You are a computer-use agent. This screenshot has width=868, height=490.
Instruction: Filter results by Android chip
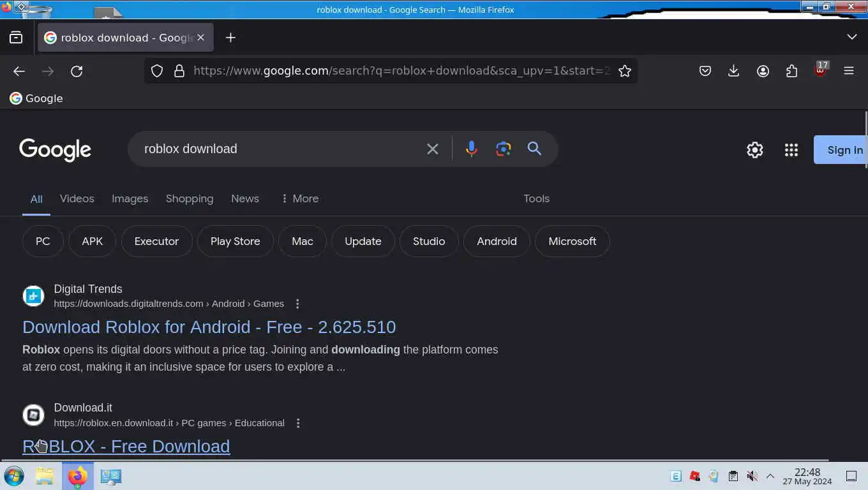(497, 241)
